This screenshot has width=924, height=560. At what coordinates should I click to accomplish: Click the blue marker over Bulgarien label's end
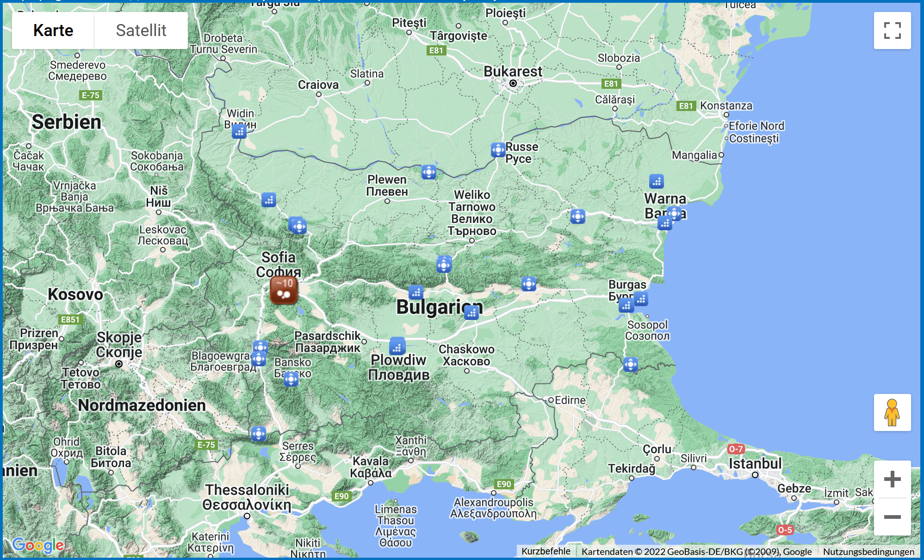click(471, 313)
